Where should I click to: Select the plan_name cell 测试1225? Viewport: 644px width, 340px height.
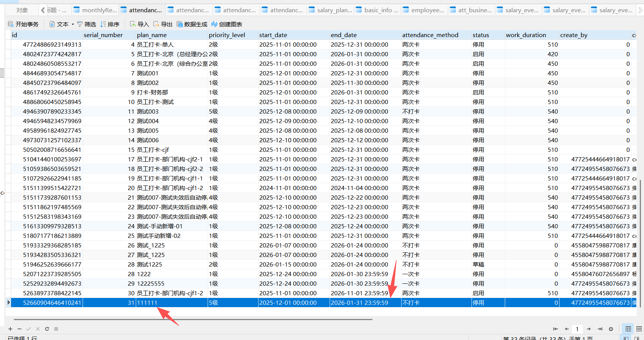172,265
